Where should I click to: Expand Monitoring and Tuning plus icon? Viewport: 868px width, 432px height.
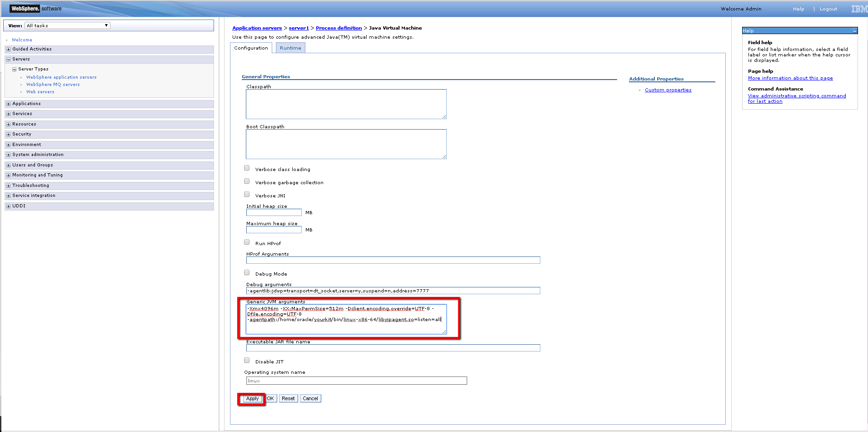[x=8, y=175]
